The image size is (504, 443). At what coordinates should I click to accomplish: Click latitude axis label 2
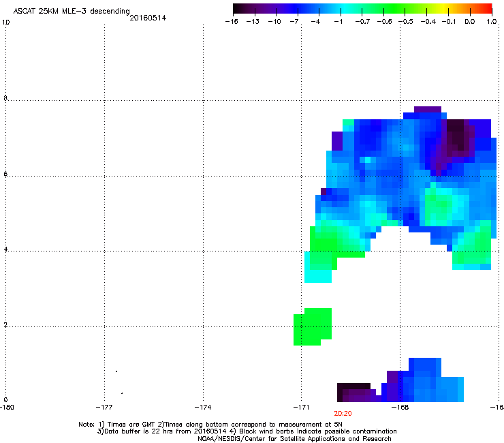click(x=5, y=325)
